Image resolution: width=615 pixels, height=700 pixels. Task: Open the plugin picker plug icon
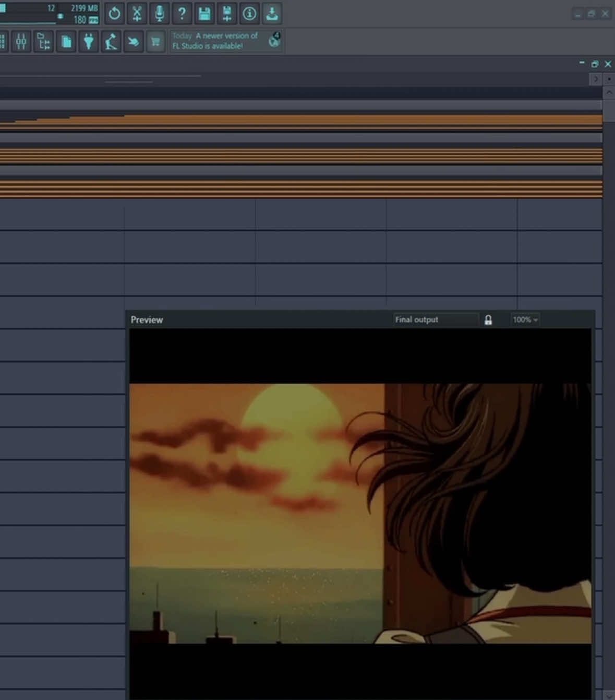[x=89, y=41]
